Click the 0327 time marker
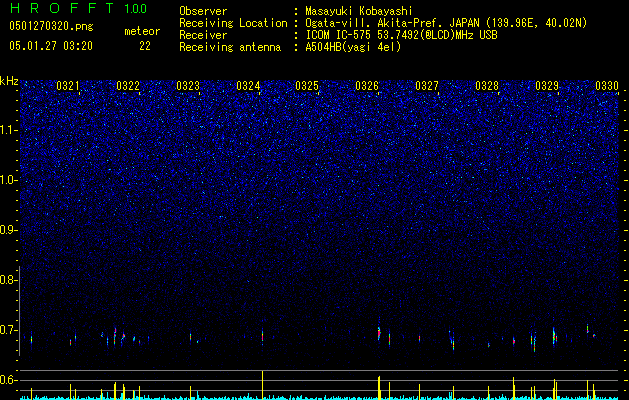 [x=427, y=86]
